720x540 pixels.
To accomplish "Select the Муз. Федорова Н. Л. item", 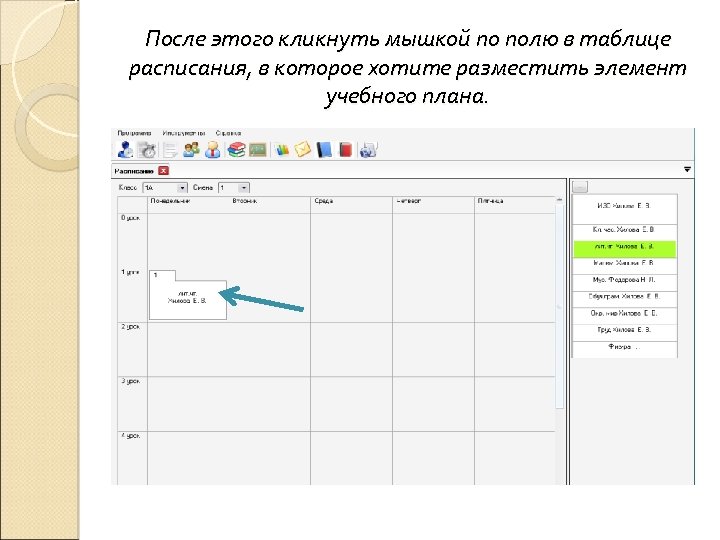I will tap(624, 283).
